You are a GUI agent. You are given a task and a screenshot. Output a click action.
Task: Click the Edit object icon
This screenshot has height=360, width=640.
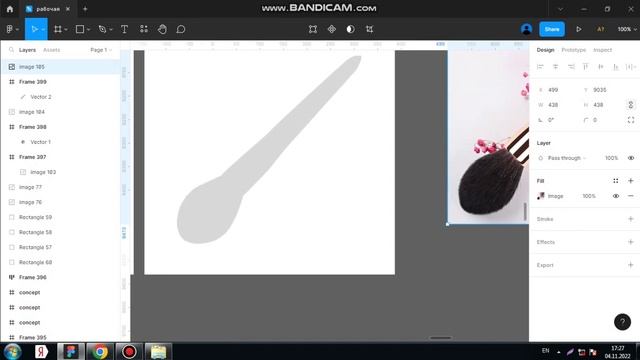pos(313,29)
